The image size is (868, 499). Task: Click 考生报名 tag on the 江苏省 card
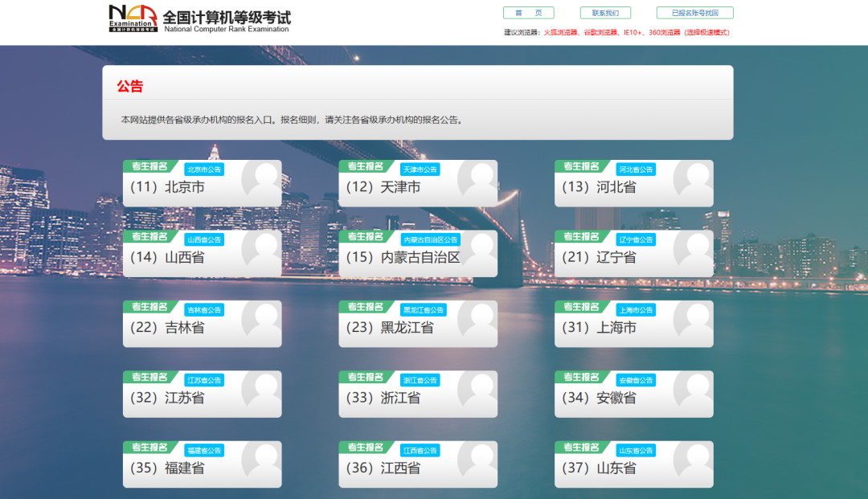pos(149,377)
